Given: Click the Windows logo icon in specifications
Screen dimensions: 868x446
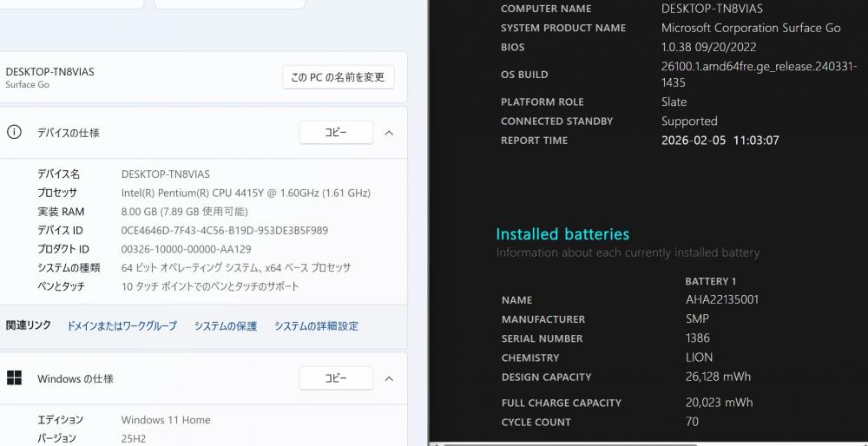Looking at the screenshot, I should (x=14, y=378).
